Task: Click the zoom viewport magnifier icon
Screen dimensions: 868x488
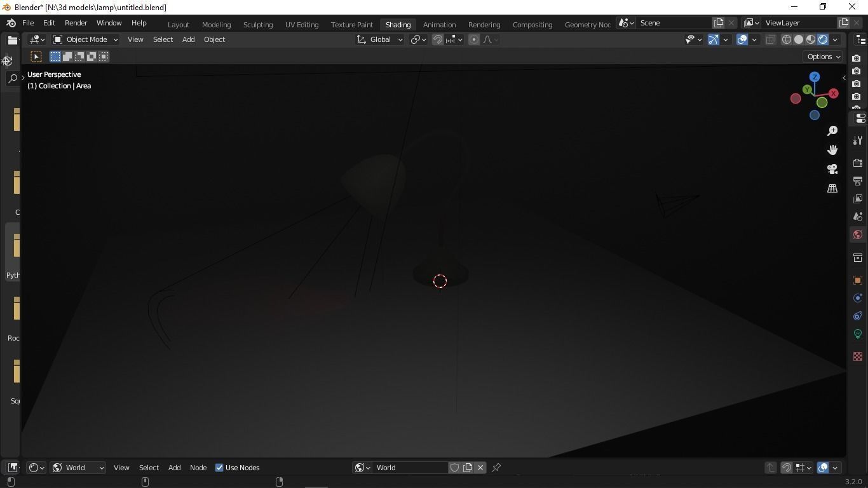Action: (832, 131)
